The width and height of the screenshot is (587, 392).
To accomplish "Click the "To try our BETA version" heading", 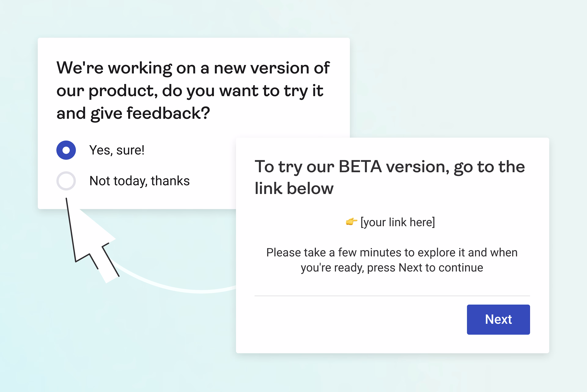I will 389,167.
